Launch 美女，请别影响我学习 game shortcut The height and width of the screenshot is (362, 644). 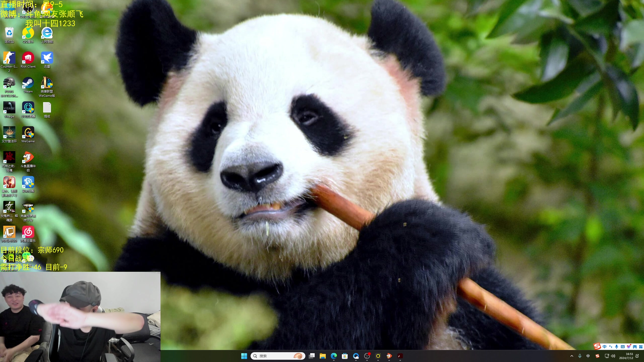click(x=9, y=187)
